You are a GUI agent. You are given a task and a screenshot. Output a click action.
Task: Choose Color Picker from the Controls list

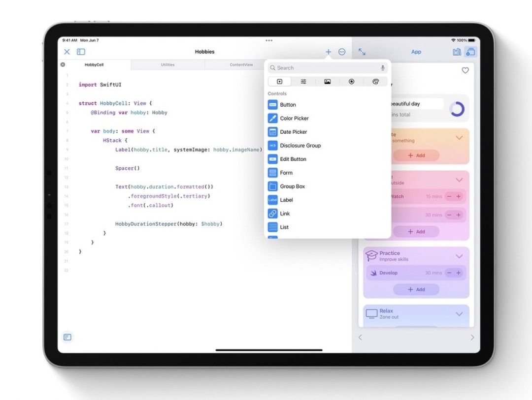pos(294,118)
